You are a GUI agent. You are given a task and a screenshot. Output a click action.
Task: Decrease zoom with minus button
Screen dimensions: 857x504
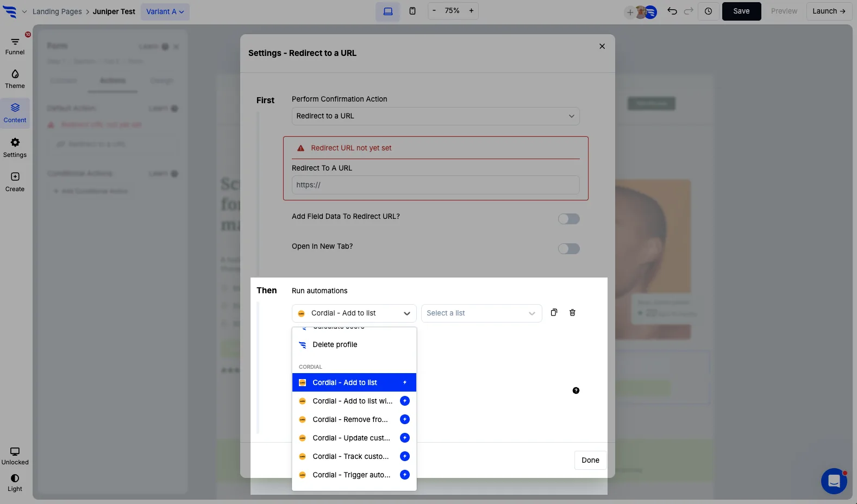click(x=434, y=10)
